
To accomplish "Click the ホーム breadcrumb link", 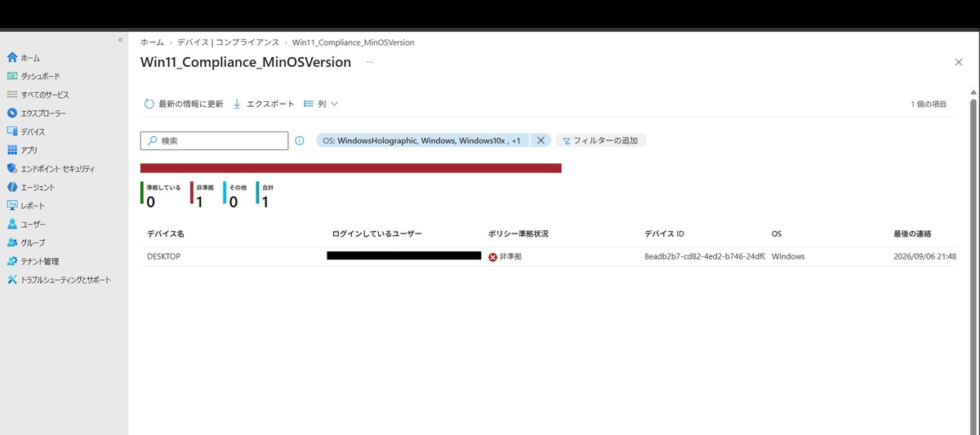I will (x=152, y=42).
